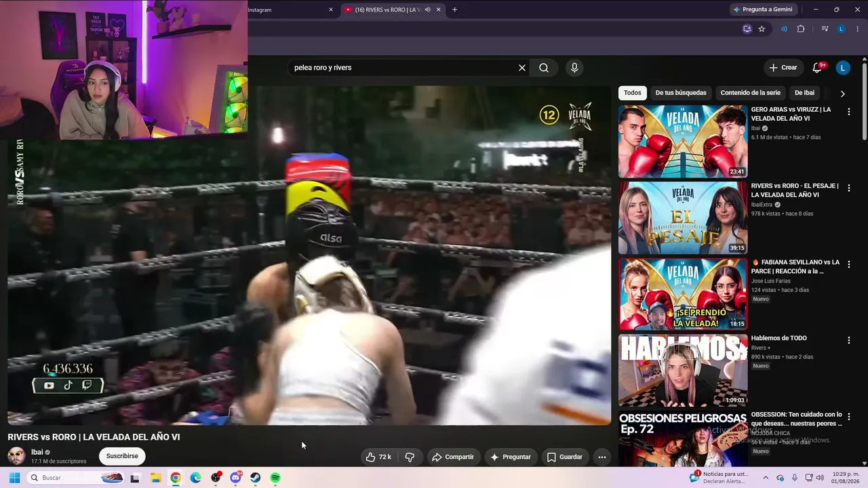Open Ibai channel avatar
Image resolution: width=868 pixels, height=488 pixels.
click(x=16, y=456)
